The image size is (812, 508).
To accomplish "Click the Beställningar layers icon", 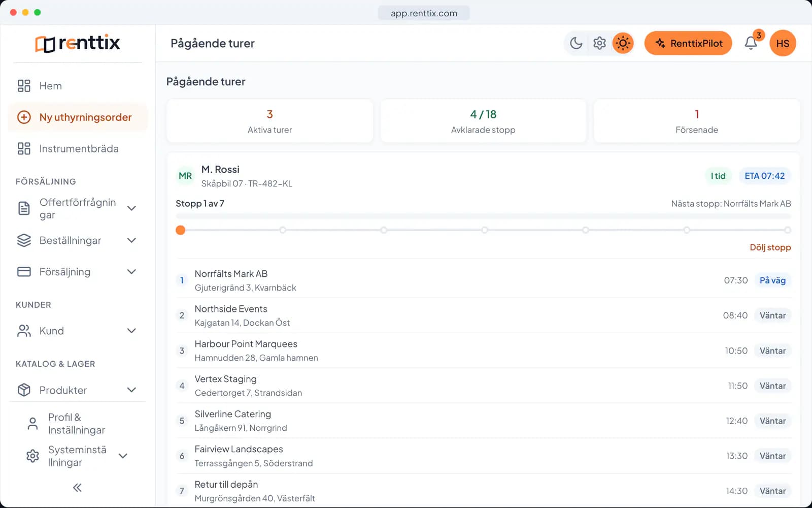I will pyautogui.click(x=24, y=240).
